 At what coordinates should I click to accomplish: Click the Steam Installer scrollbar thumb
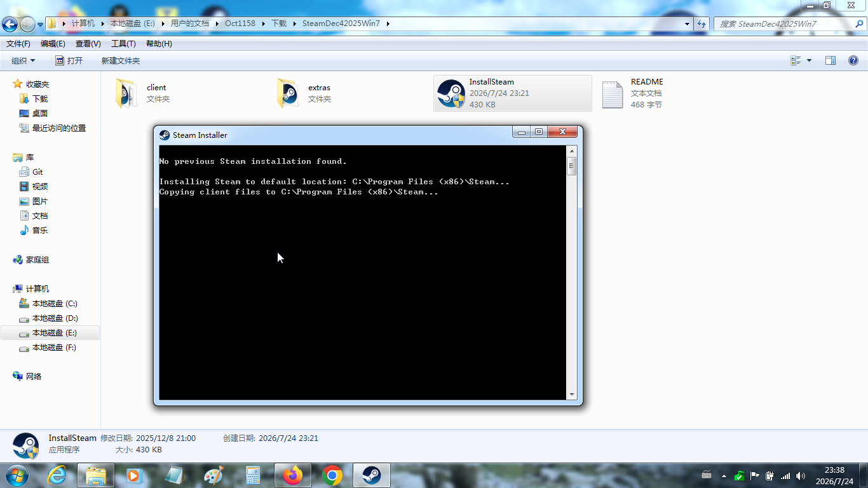(572, 166)
